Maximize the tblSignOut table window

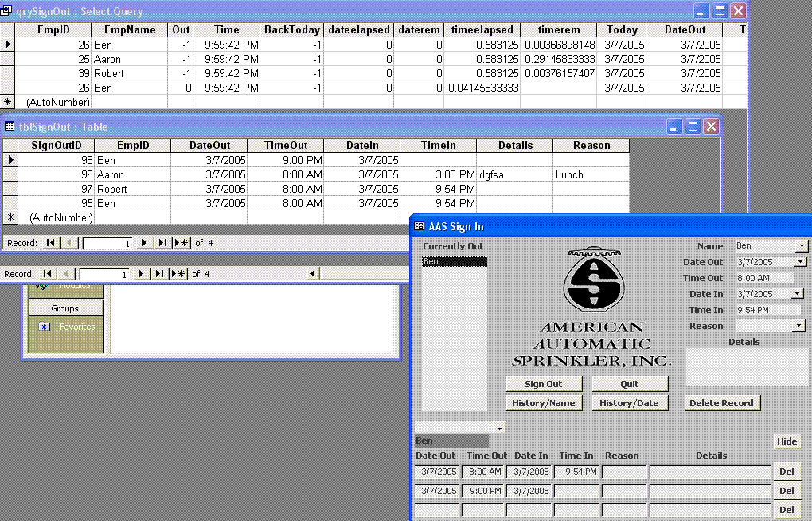coord(693,127)
